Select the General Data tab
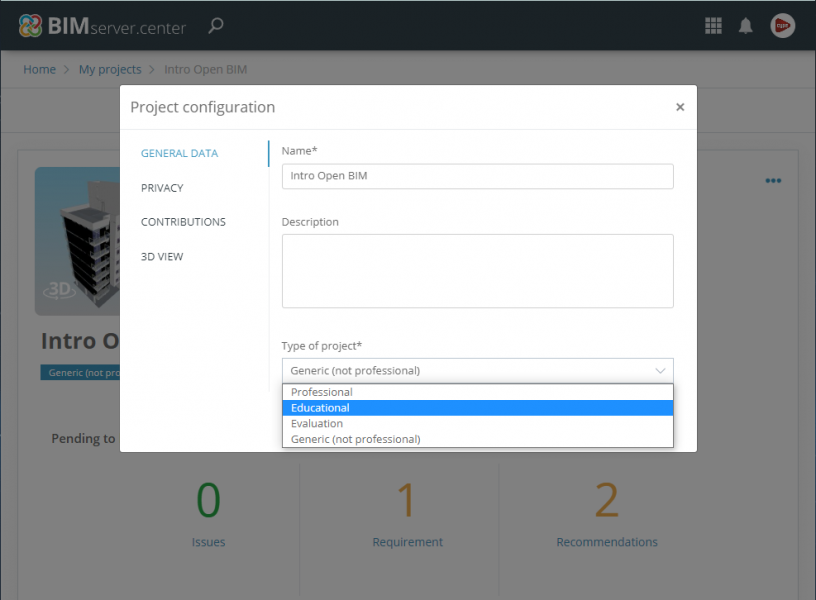The image size is (816, 600). point(179,154)
